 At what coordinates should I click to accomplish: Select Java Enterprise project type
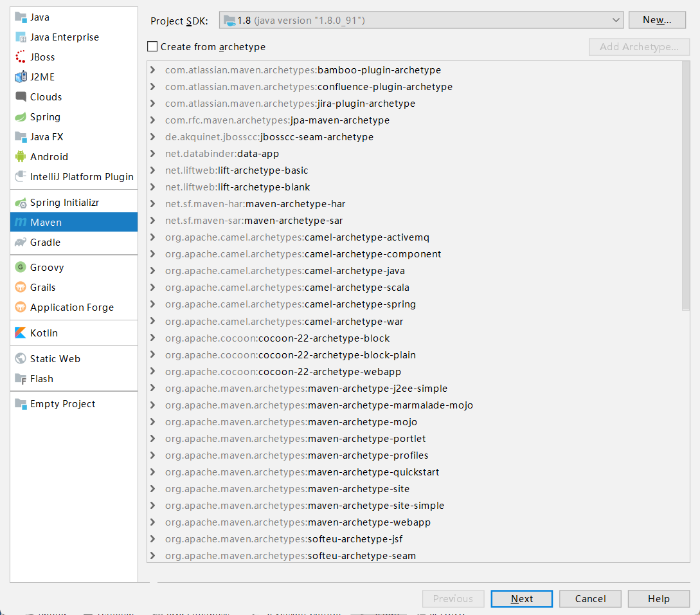click(x=64, y=37)
